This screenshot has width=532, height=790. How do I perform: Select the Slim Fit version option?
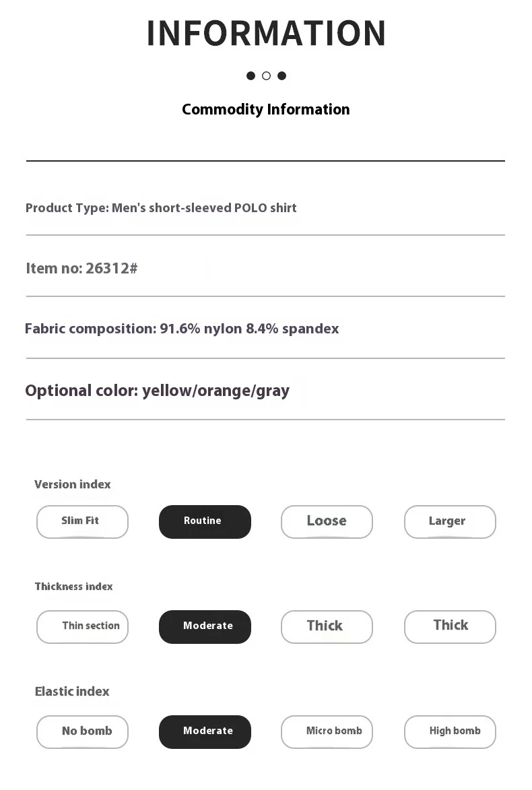(x=82, y=521)
